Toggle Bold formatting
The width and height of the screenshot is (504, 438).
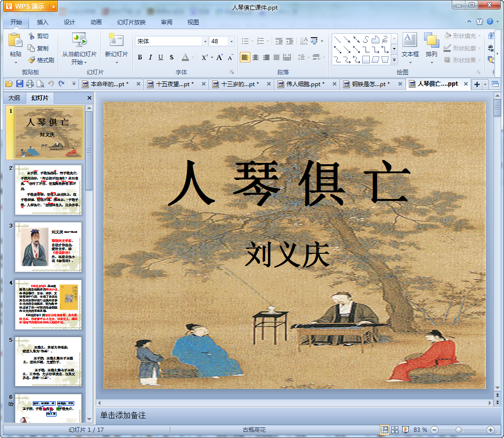140,58
